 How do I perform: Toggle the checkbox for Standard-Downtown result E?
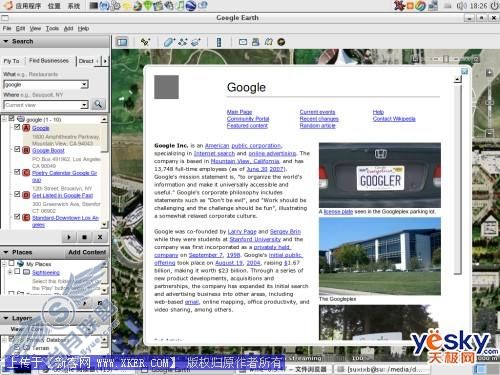tap(17, 216)
